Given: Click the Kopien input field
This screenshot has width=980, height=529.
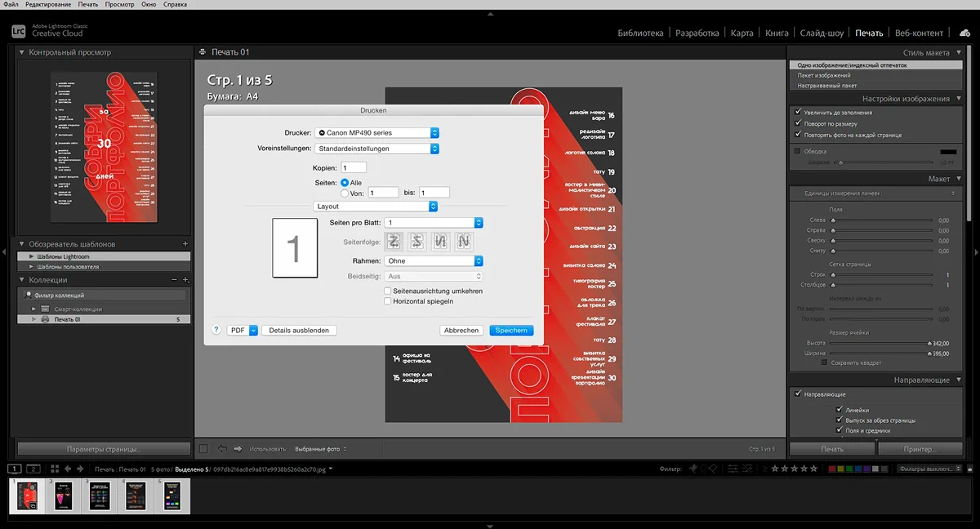Looking at the screenshot, I should 354,167.
